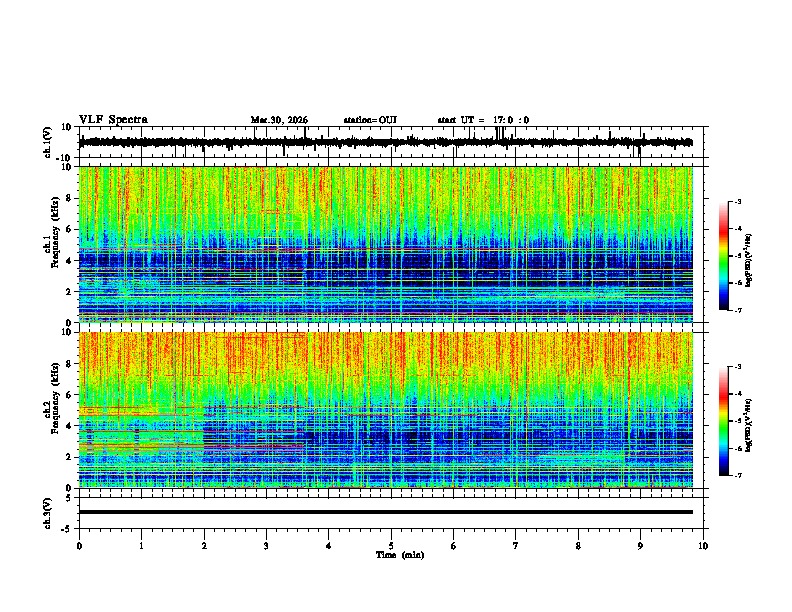Image resolution: width=792 pixels, height=612 pixels.
Task: Click time axis tick label "7"
Action: [516, 546]
